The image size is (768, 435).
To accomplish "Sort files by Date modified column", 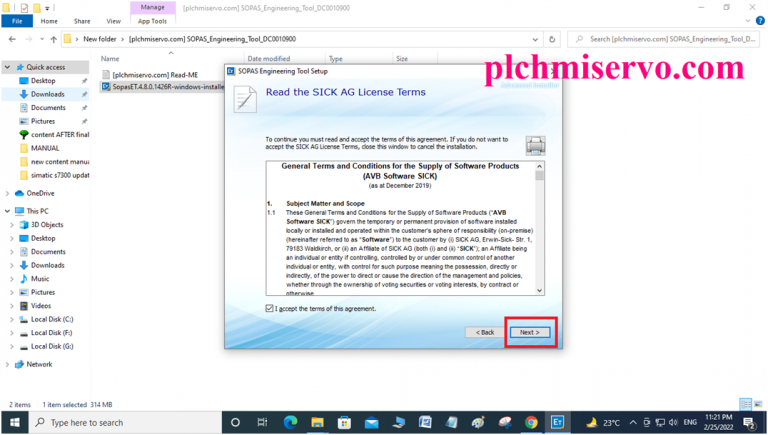I will pos(269,59).
